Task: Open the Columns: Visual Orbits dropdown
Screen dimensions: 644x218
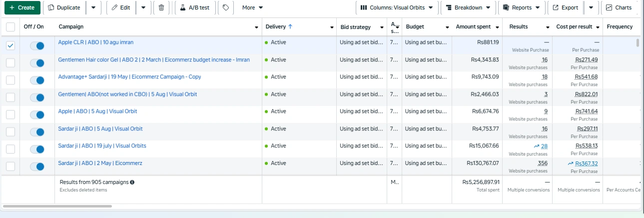Action: 397,7
